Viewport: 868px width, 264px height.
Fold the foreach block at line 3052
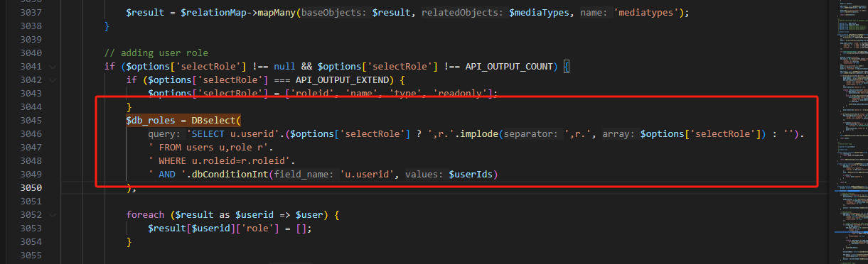[x=53, y=215]
